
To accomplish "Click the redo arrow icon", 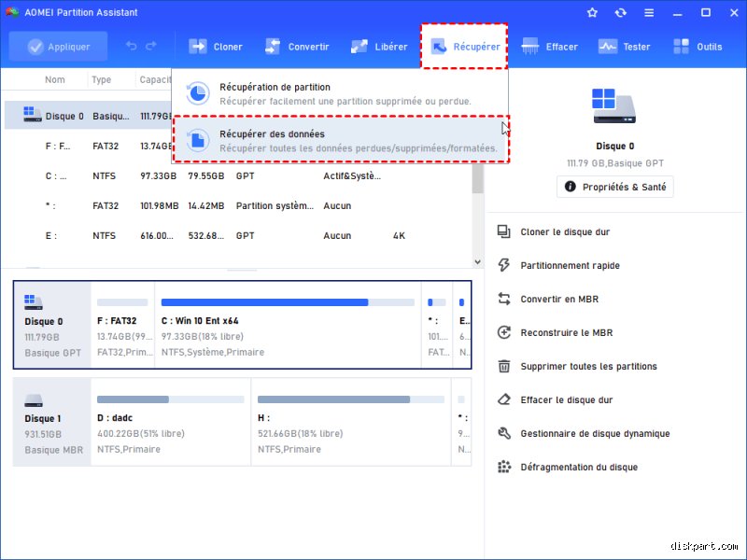I will [x=151, y=46].
